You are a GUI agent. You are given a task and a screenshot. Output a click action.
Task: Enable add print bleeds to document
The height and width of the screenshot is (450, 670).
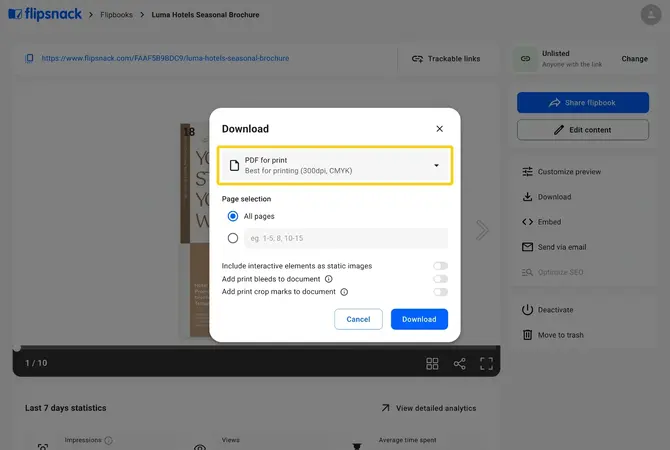click(x=440, y=279)
